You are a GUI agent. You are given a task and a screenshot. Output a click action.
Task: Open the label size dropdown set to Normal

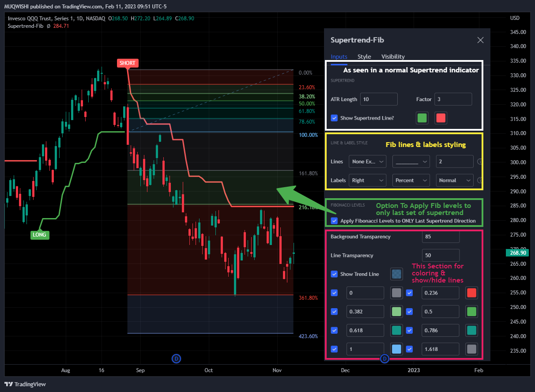click(454, 180)
